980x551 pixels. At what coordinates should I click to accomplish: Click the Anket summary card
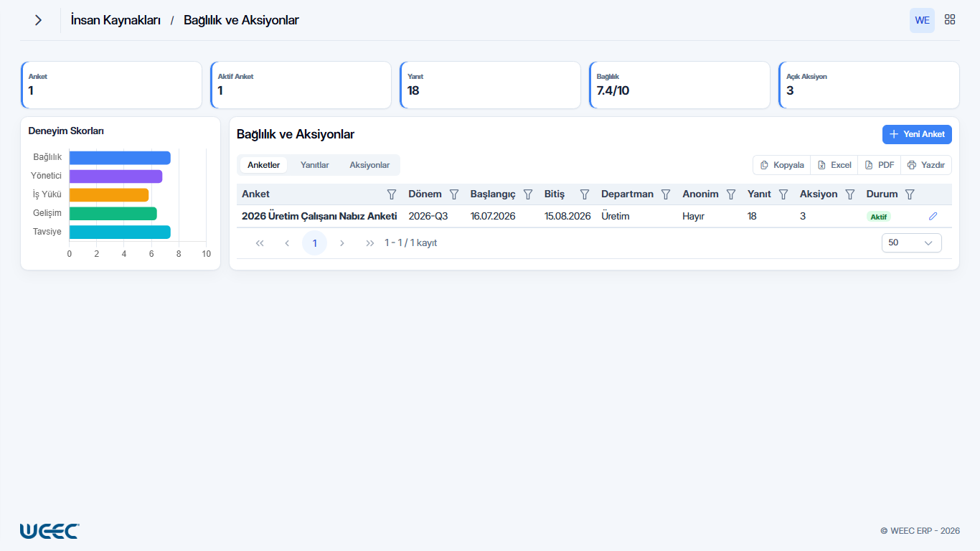point(111,85)
